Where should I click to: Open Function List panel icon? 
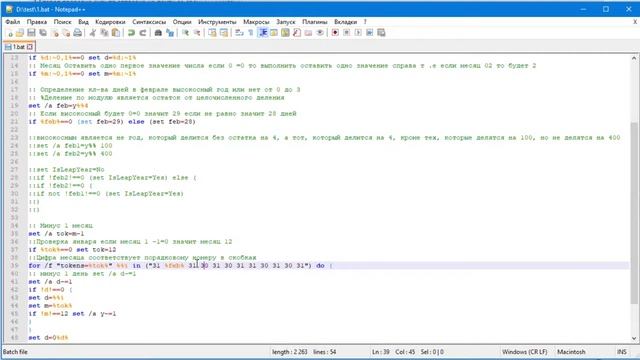(297, 33)
